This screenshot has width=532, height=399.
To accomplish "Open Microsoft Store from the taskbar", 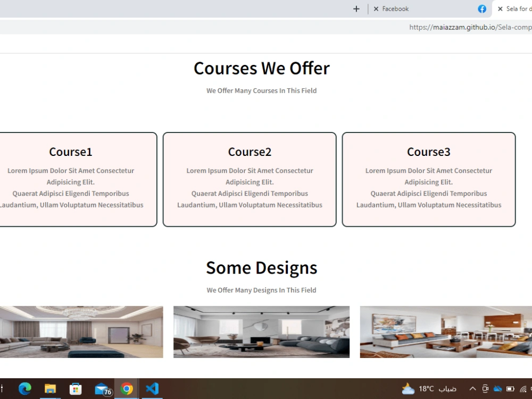I will pos(76,388).
